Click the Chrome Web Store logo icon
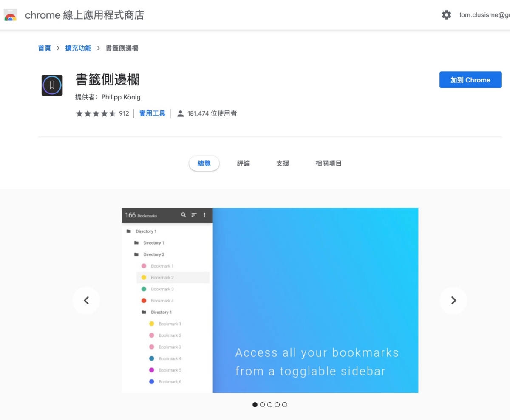Viewport: 510px width, 420px height. 10,15
